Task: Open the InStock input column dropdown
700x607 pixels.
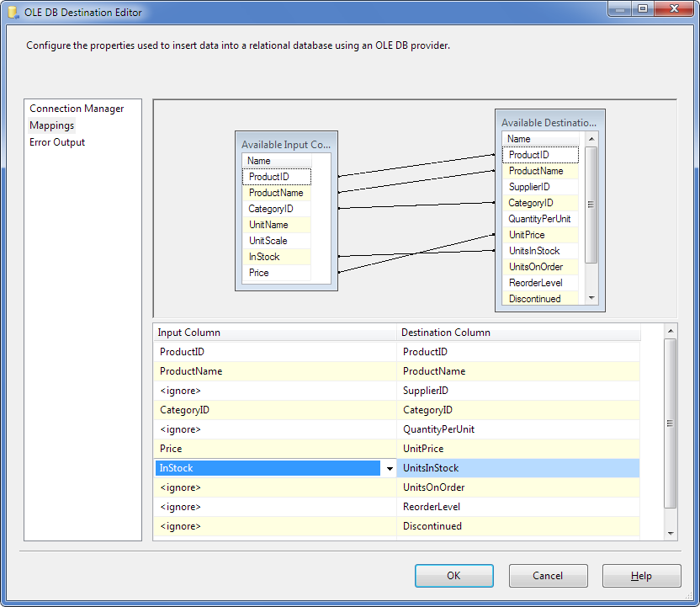Action: pos(389,468)
